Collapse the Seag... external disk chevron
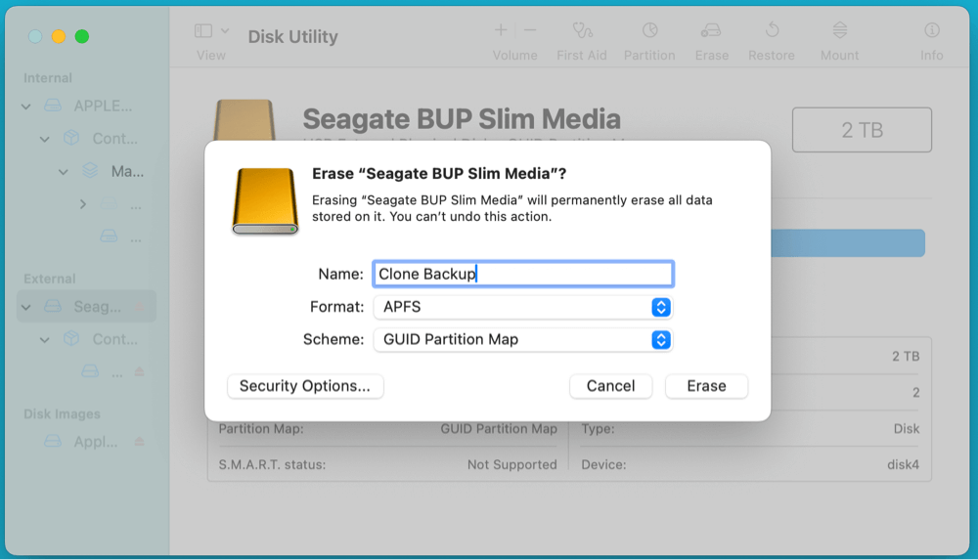Screen dimensions: 978x560 click(x=26, y=308)
